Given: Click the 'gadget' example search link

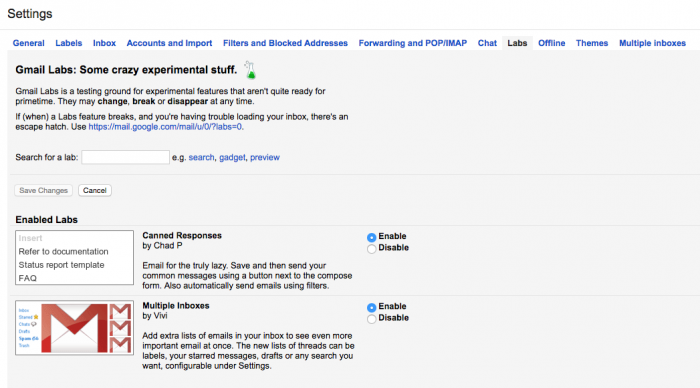Looking at the screenshot, I should tap(232, 158).
